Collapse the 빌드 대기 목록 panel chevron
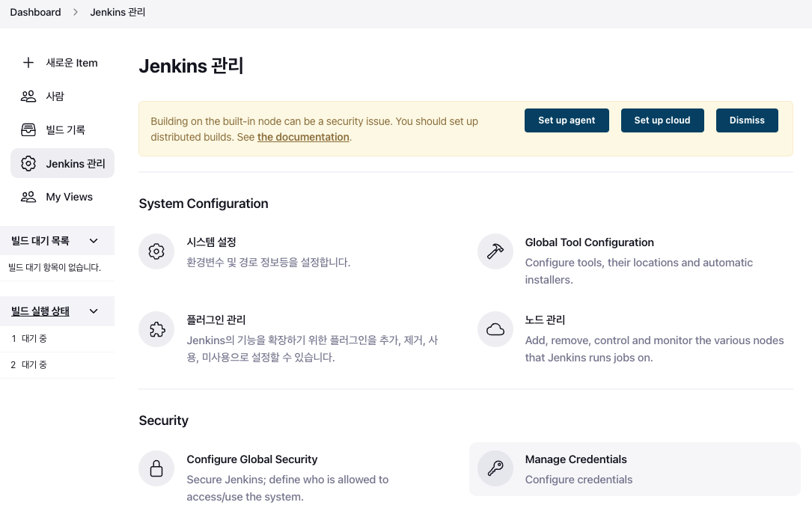This screenshot has width=812, height=523. click(x=94, y=241)
